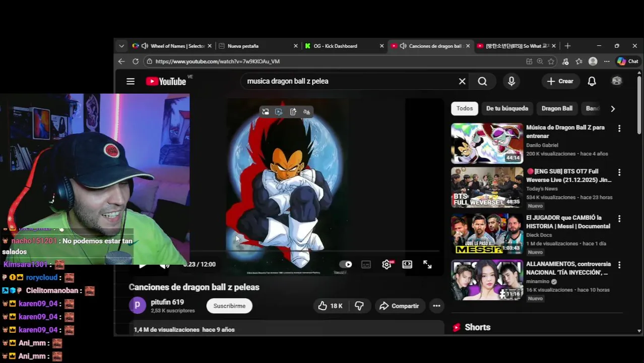Open the BTS Full Weverse Live thumbnail

(x=487, y=188)
